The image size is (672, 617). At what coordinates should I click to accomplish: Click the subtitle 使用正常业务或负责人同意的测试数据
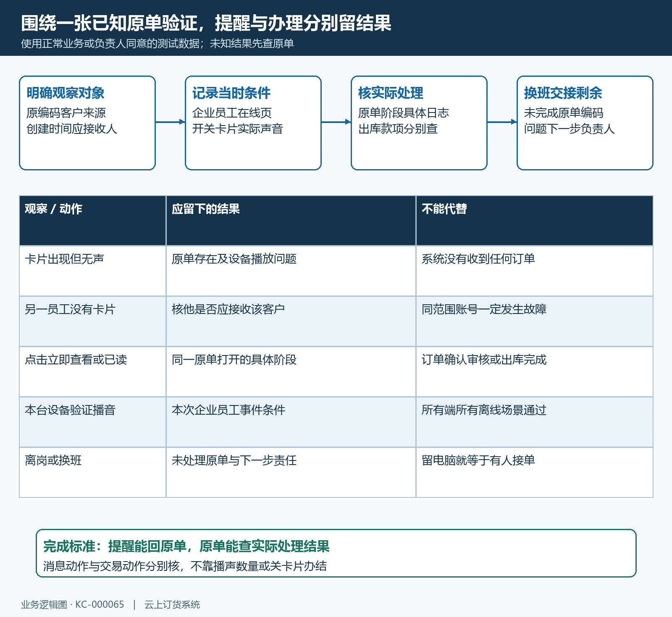click(110, 44)
